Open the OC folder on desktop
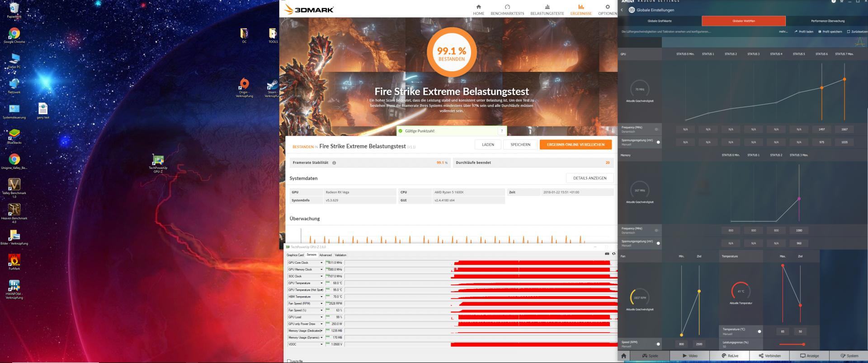868x363 pixels. tap(244, 35)
